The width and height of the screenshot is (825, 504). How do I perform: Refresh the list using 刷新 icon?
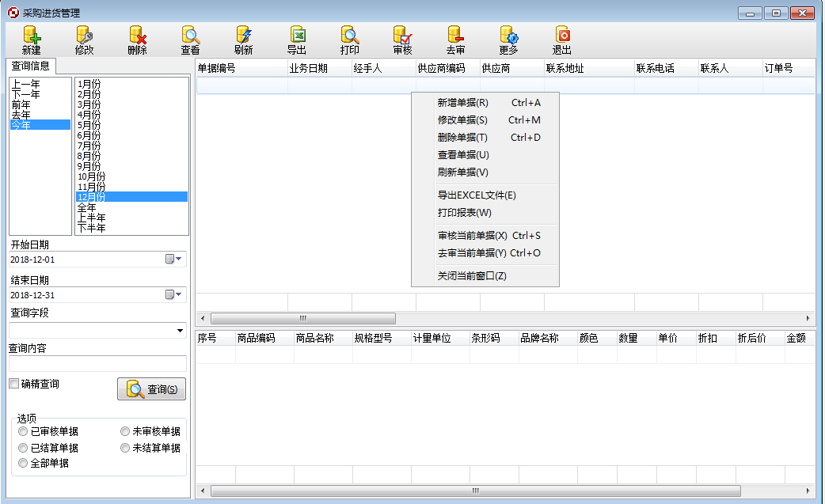242,40
